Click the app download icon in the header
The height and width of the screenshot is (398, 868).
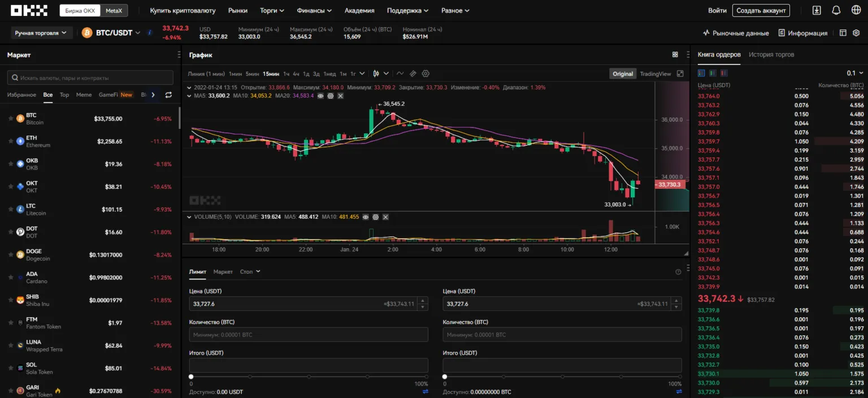click(x=817, y=10)
